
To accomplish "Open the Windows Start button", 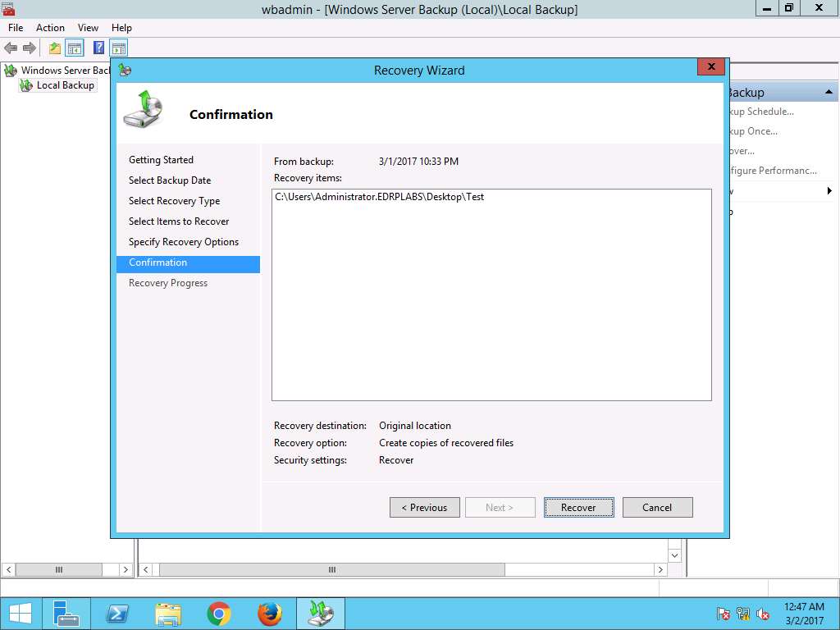I will click(x=20, y=614).
